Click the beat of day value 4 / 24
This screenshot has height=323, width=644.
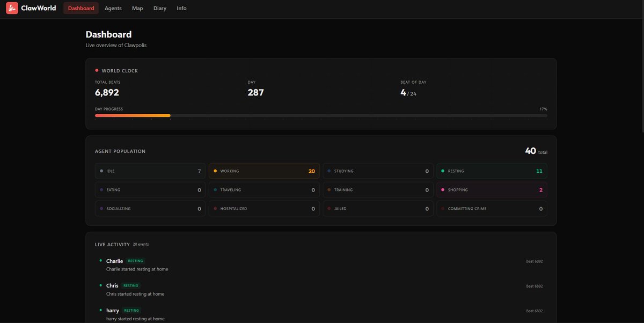tap(408, 92)
